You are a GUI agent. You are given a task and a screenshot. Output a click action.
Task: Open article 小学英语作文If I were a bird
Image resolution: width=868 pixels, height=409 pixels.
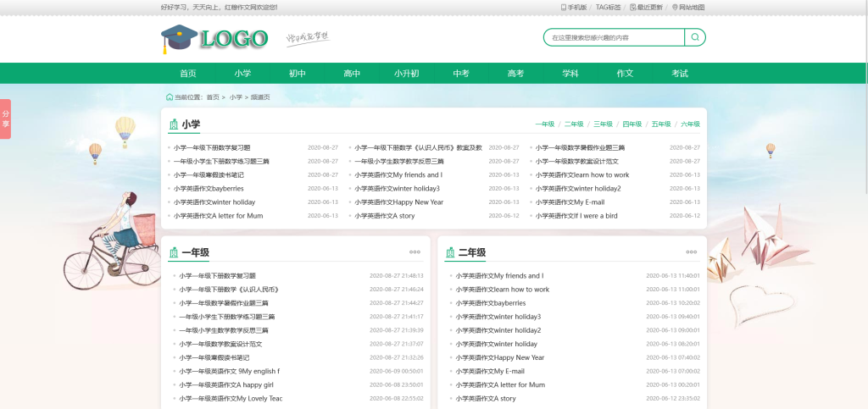[576, 216]
